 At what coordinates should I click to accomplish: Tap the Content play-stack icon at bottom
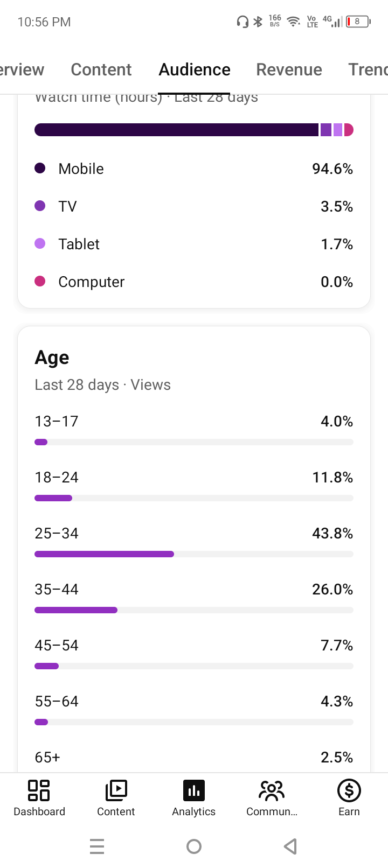click(x=116, y=790)
